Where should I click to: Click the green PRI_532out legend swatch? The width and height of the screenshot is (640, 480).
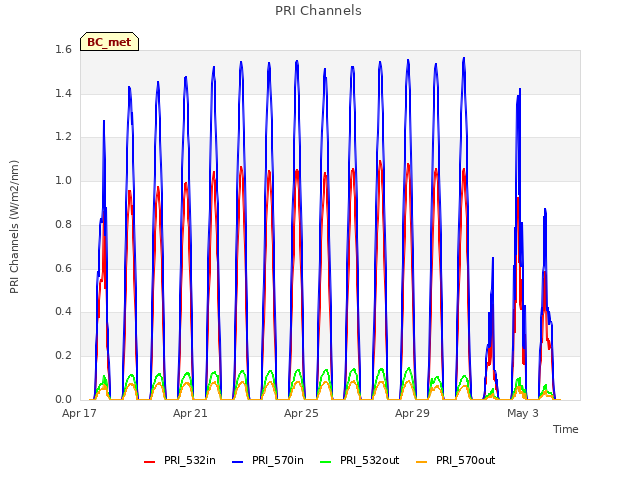pos(326,462)
